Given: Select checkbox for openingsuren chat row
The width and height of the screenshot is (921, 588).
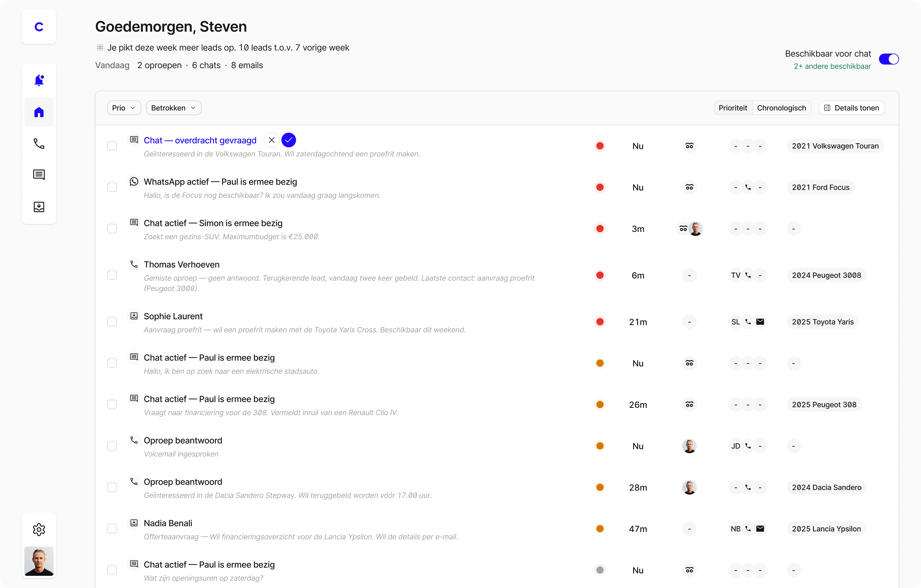Looking at the screenshot, I should point(112,570).
